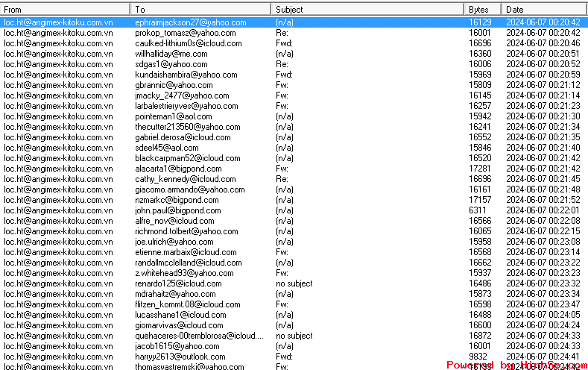This screenshot has height=370, width=588.
Task: Select giacomo.armando@yahoo.com entry
Action: [190, 190]
